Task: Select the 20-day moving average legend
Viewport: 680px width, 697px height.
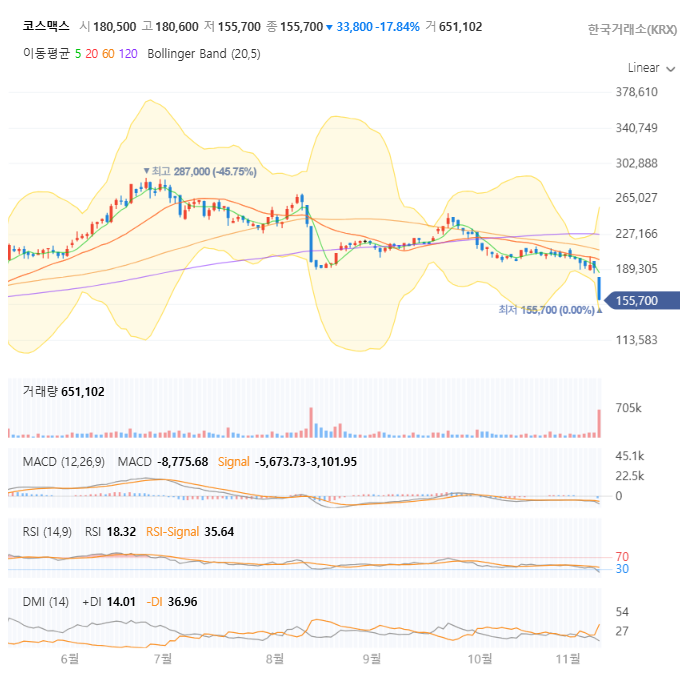Action: click(x=92, y=54)
